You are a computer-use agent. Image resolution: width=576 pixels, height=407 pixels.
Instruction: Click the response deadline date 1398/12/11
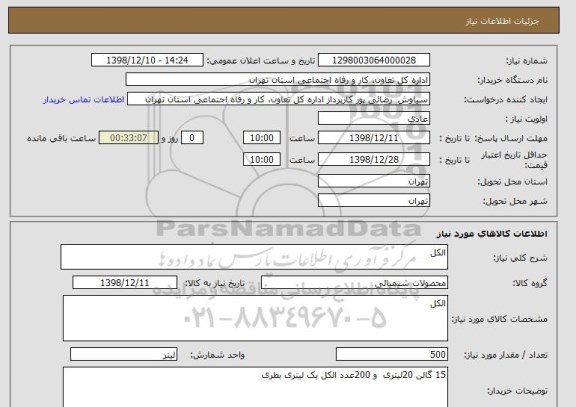374,138
